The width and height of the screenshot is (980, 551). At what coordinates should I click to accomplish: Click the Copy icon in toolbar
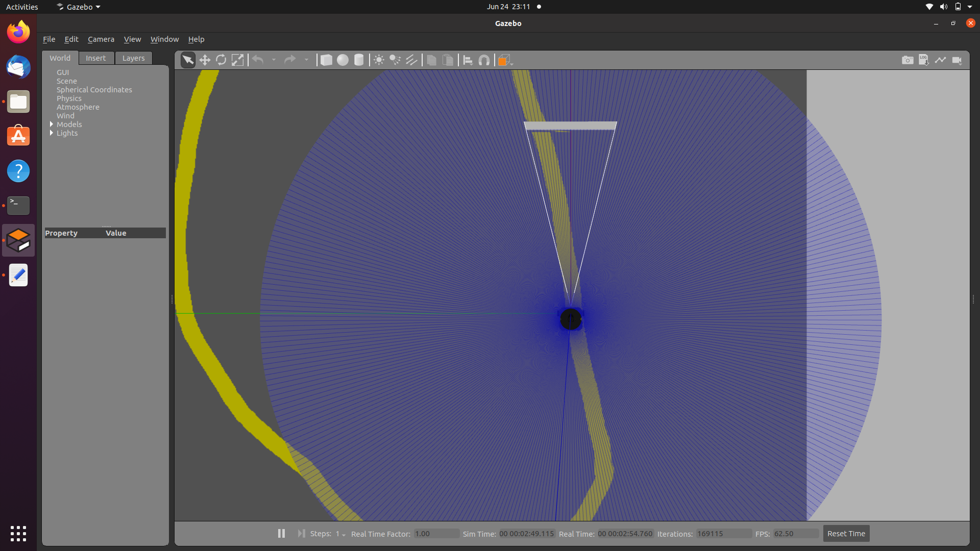(x=432, y=60)
